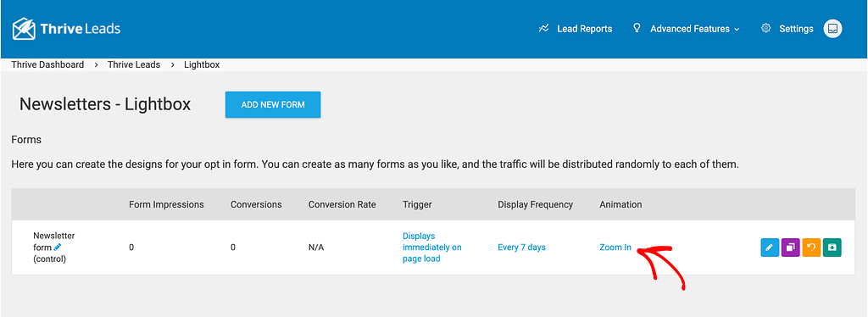
Task: Click the green archive form button
Action: pos(832,247)
